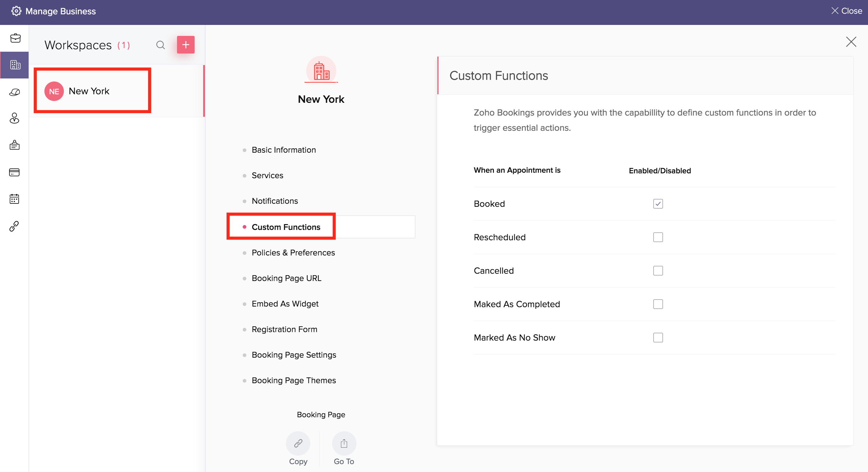Close the workspace panel with X
This screenshot has width=868, height=472.
(851, 42)
